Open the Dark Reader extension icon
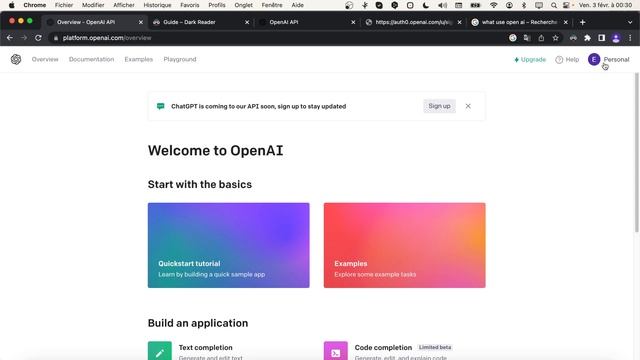The image size is (640, 360). click(x=573, y=38)
